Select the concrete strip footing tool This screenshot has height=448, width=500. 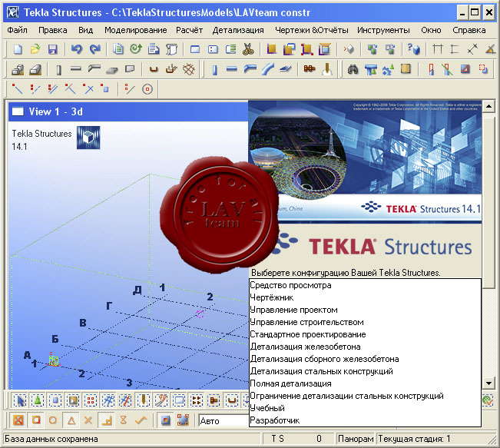[35, 69]
